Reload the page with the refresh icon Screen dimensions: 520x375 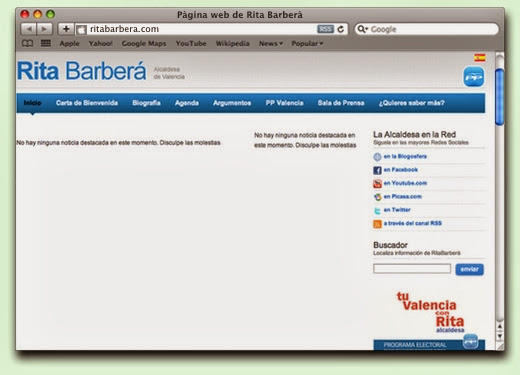click(341, 29)
